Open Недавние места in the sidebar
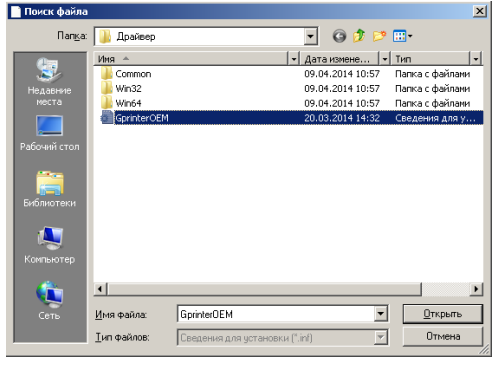The height and width of the screenshot is (367, 503). pos(49,82)
